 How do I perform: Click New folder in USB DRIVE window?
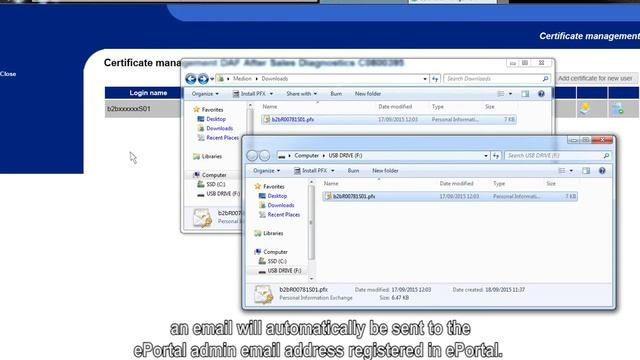[x=385, y=171]
